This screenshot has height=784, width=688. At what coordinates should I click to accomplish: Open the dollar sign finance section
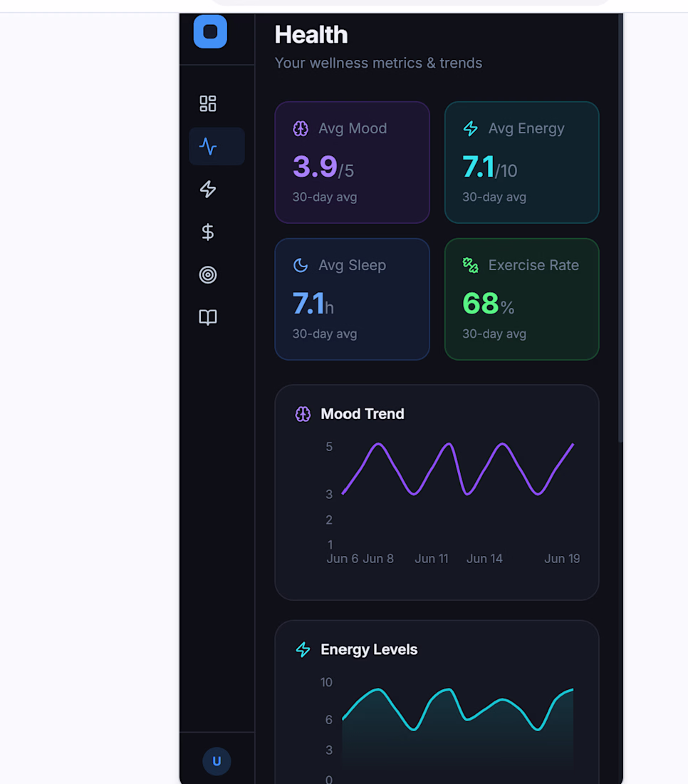pyautogui.click(x=208, y=232)
